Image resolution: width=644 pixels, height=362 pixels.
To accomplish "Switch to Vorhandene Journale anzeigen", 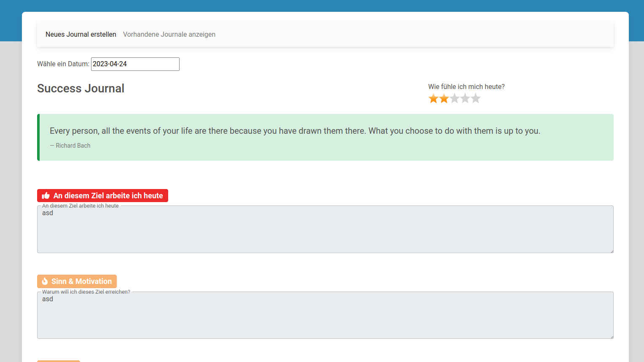I will point(169,35).
